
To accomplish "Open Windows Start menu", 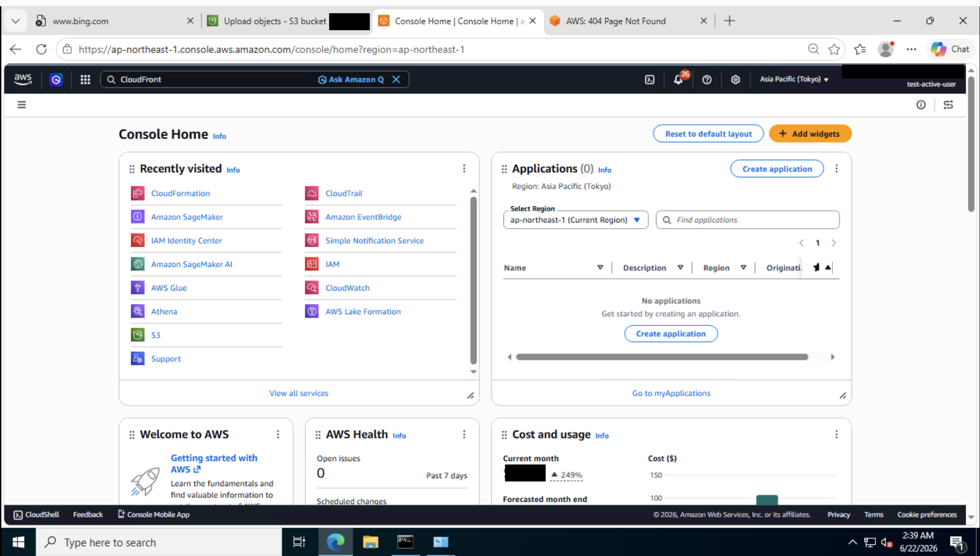I will tap(18, 542).
